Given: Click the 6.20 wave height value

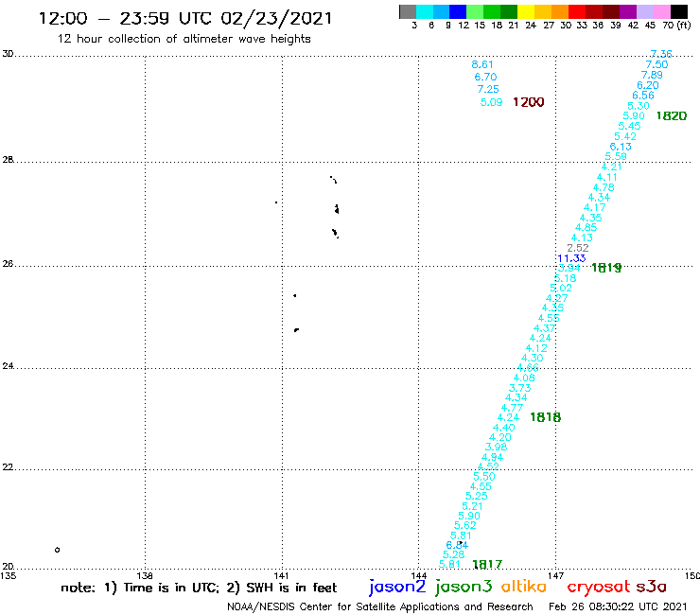Looking at the screenshot, I should (648, 85).
